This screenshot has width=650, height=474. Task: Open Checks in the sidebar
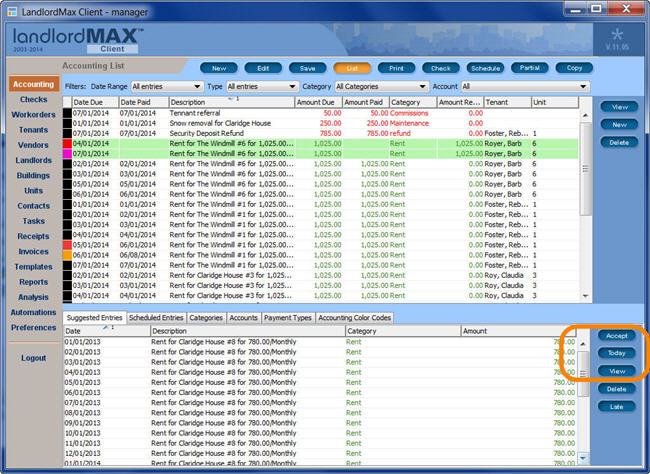[34, 100]
